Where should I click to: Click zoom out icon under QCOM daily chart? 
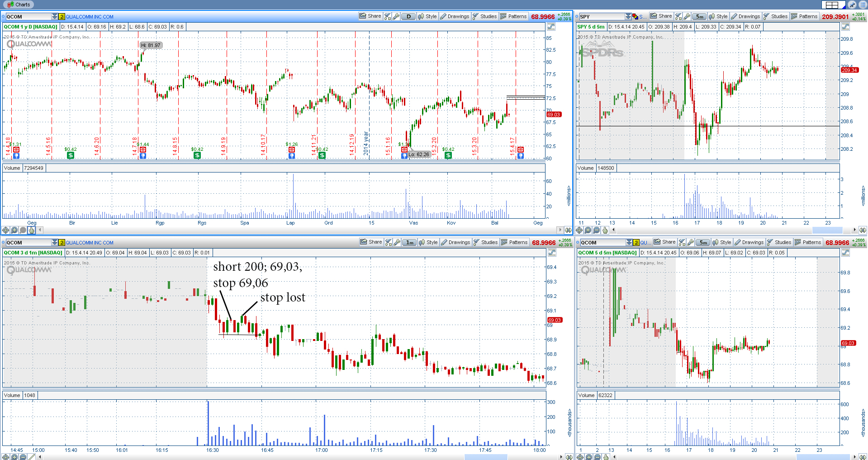pos(23,230)
